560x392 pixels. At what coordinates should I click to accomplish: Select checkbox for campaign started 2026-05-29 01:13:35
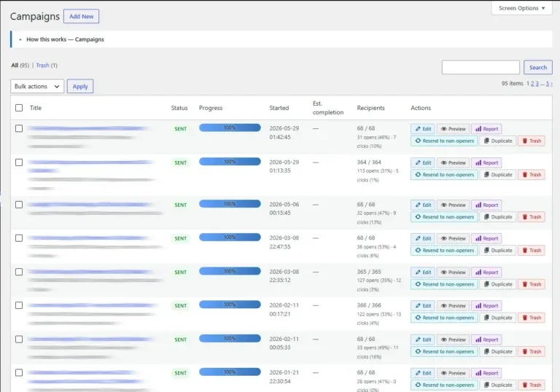tap(19, 162)
